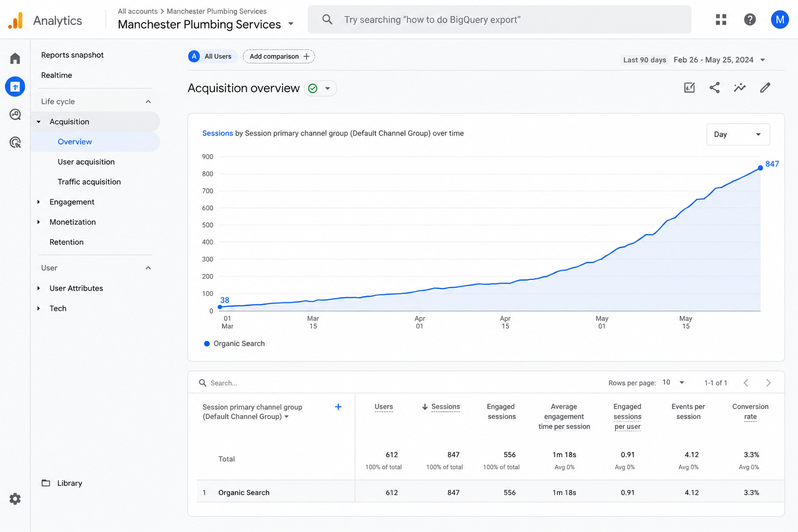Open the Reports icon in sidebar
The image size is (798, 532).
15,86
